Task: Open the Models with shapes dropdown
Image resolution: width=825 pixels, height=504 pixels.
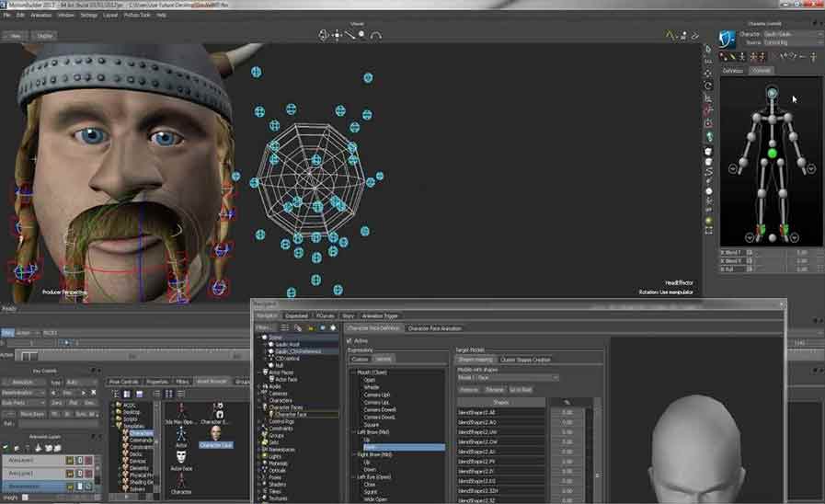Action: pos(508,378)
